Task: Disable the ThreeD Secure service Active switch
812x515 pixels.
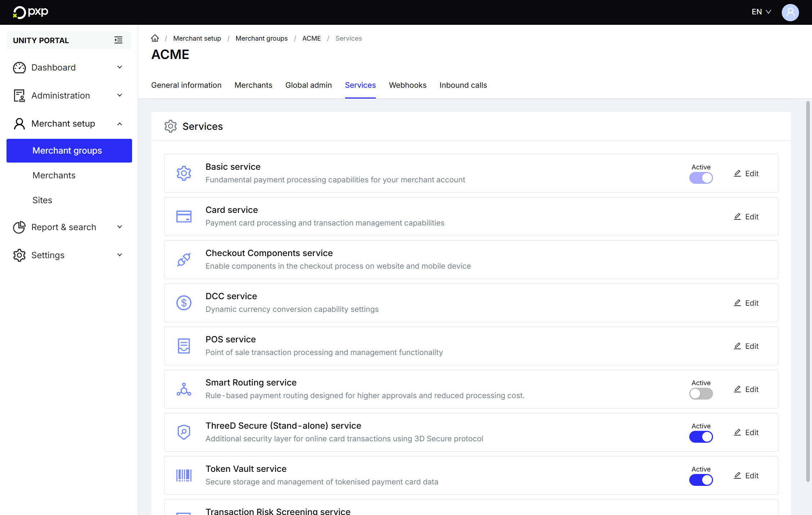Action: pos(701,437)
